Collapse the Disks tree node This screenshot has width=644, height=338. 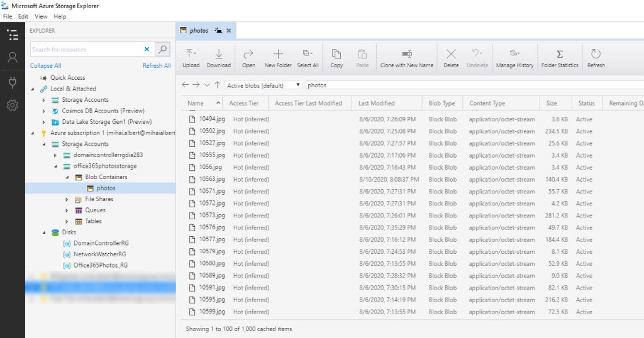[x=43, y=232]
